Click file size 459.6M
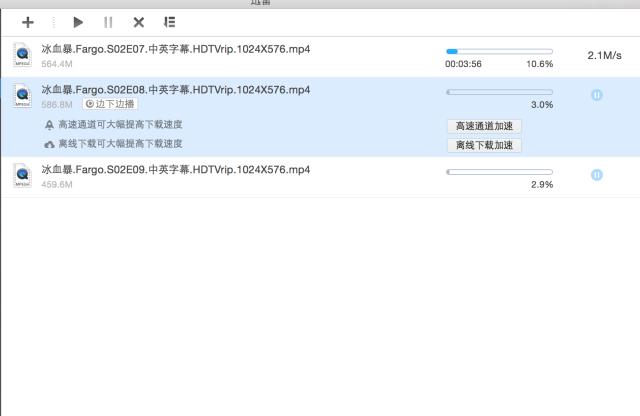This screenshot has width=640, height=416. 57,185
